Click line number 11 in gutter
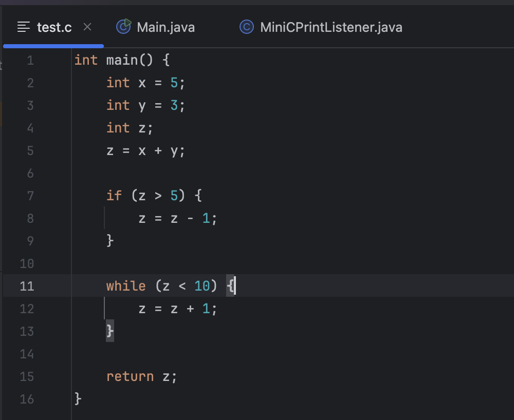Viewport: 514px width, 420px height. [x=27, y=286]
